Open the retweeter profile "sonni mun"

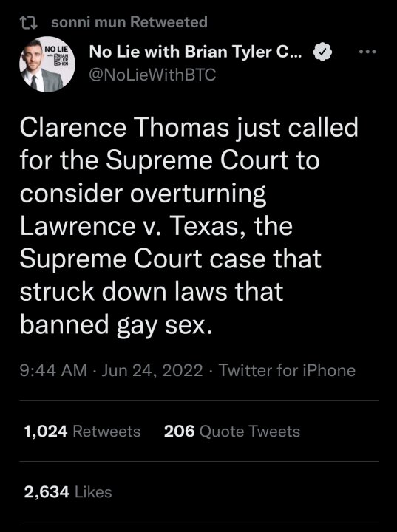point(89,22)
